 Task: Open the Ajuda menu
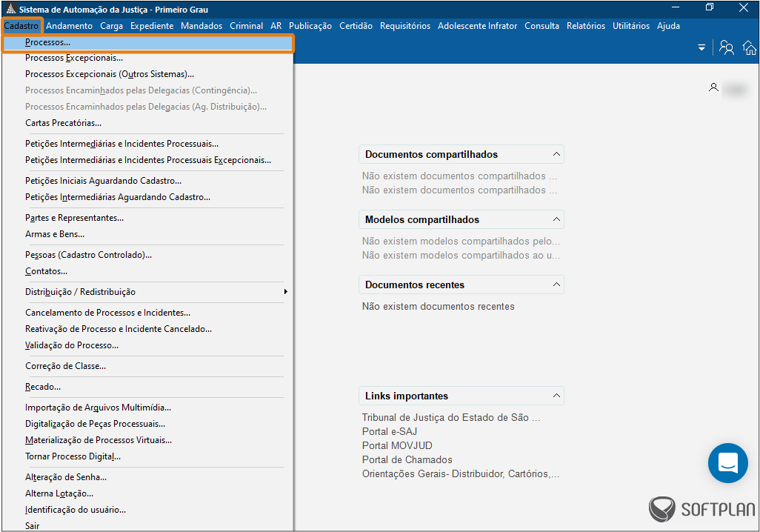click(x=668, y=26)
